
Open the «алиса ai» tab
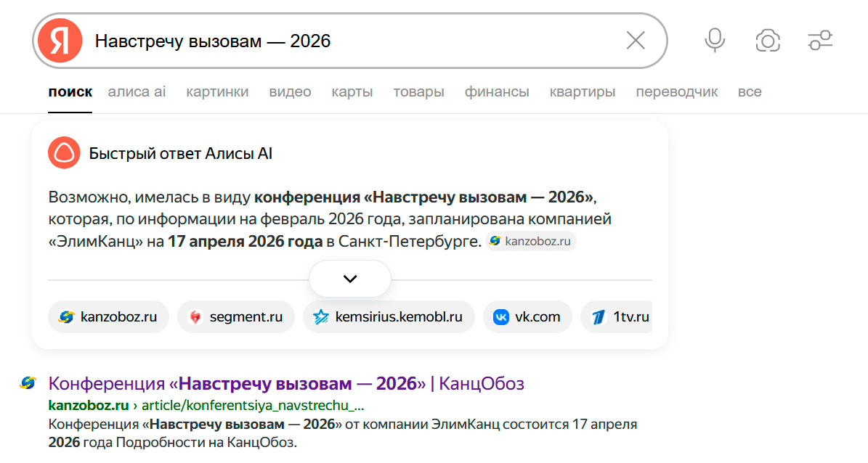[x=137, y=92]
